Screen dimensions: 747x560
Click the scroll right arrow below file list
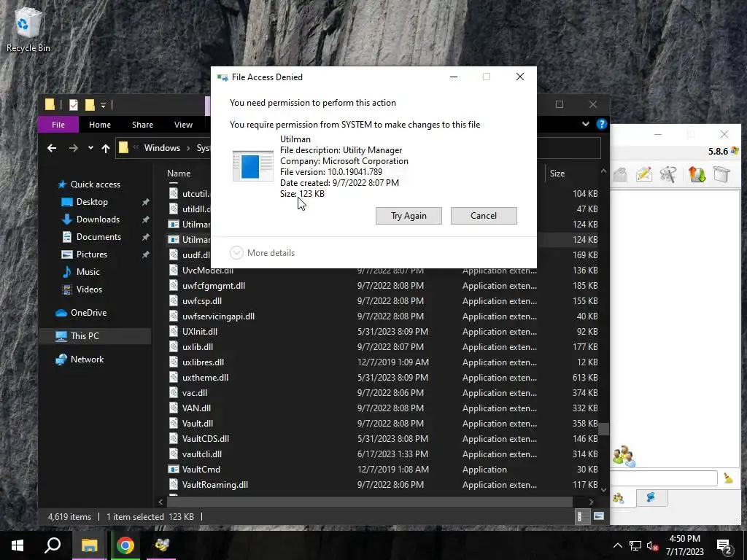[591, 502]
